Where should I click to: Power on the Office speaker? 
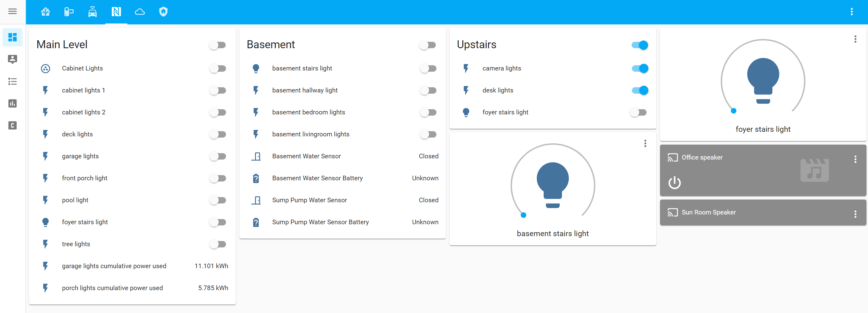pos(674,183)
